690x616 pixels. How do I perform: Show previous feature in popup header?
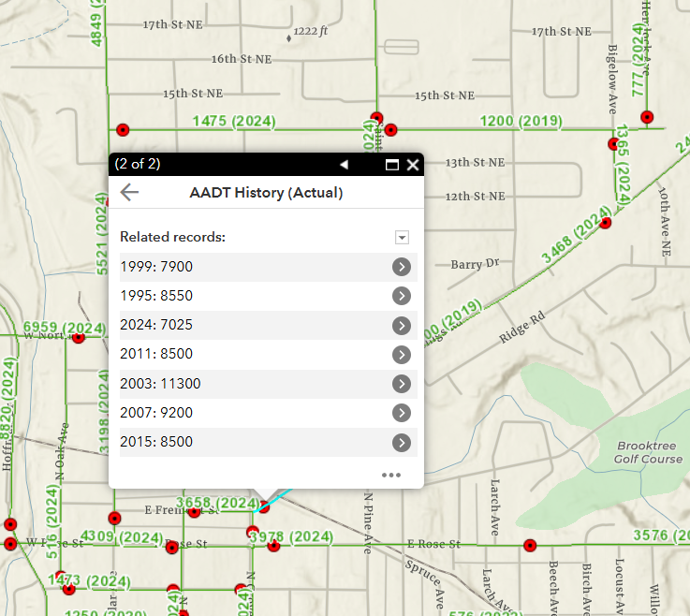pos(344,165)
